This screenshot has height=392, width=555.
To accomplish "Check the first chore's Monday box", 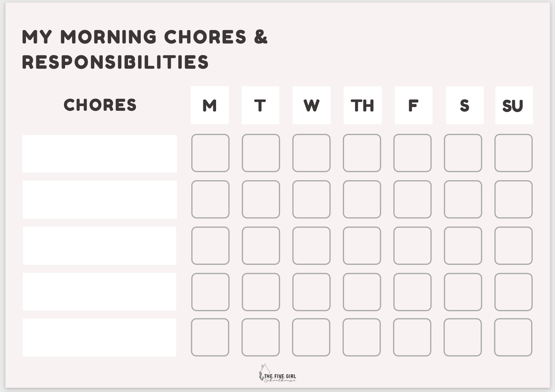I will tap(210, 153).
